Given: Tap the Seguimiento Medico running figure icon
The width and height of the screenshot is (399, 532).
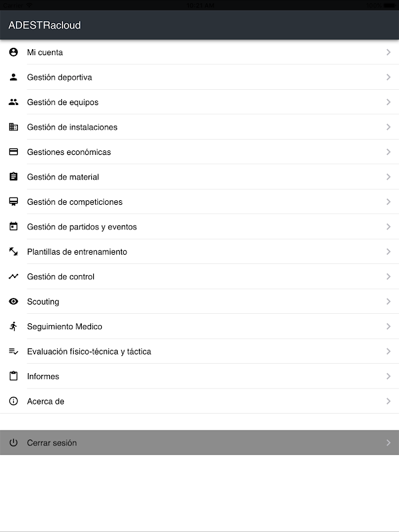Looking at the screenshot, I should click(13, 327).
